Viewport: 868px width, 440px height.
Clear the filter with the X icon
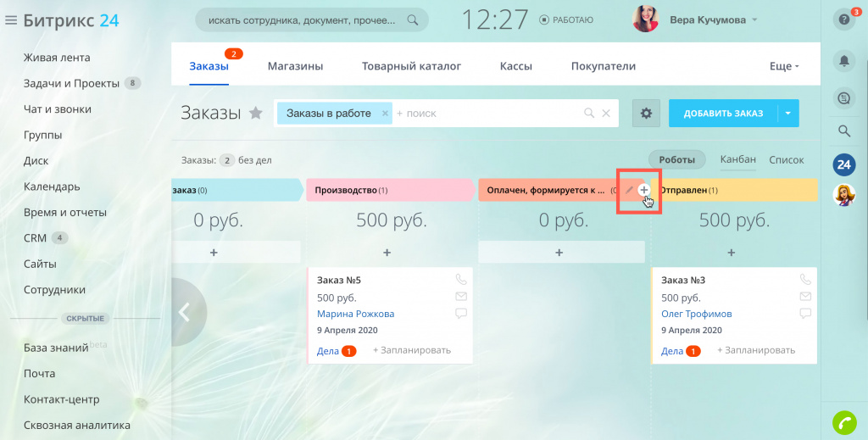click(x=606, y=114)
